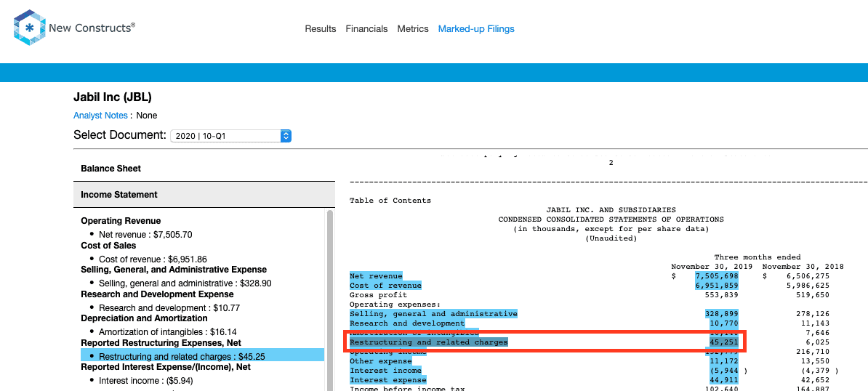The image size is (868, 391).
Task: Click the New Constructs hexagon logo
Action: [29, 27]
